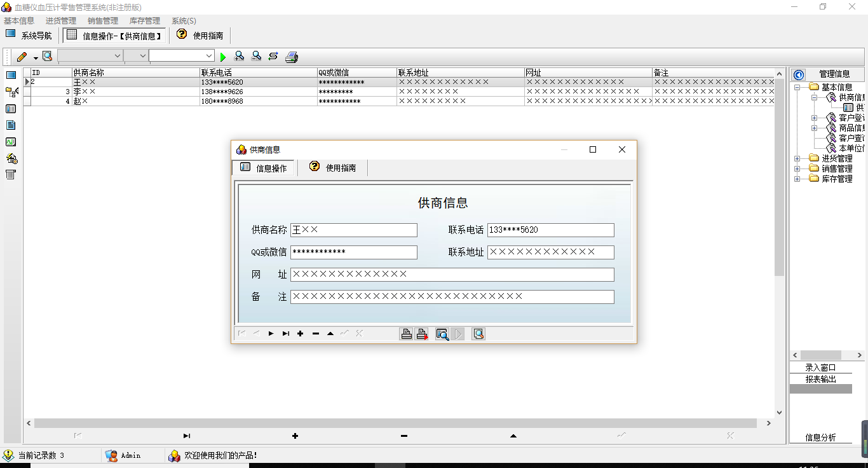Click the 联系地址 column header
868x468 pixels.
pyautogui.click(x=461, y=73)
